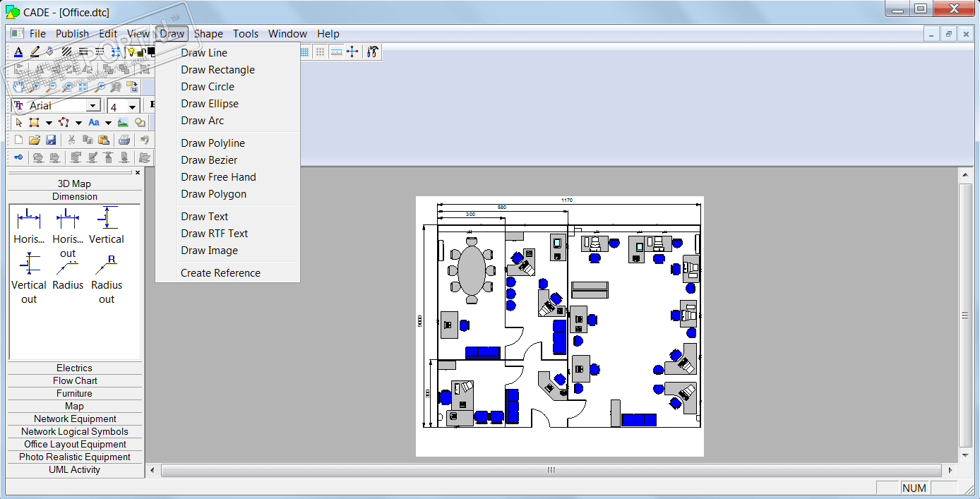Select the polygon shape tool

(x=64, y=122)
